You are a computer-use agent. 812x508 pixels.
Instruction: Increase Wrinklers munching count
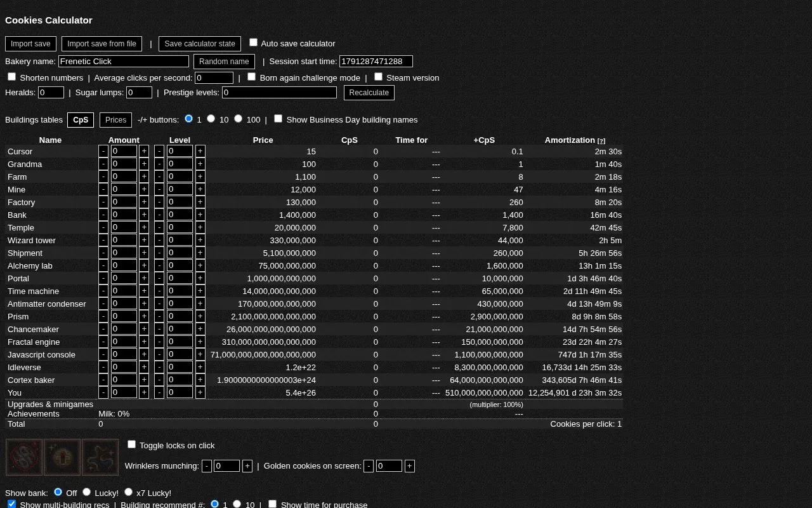click(x=247, y=466)
